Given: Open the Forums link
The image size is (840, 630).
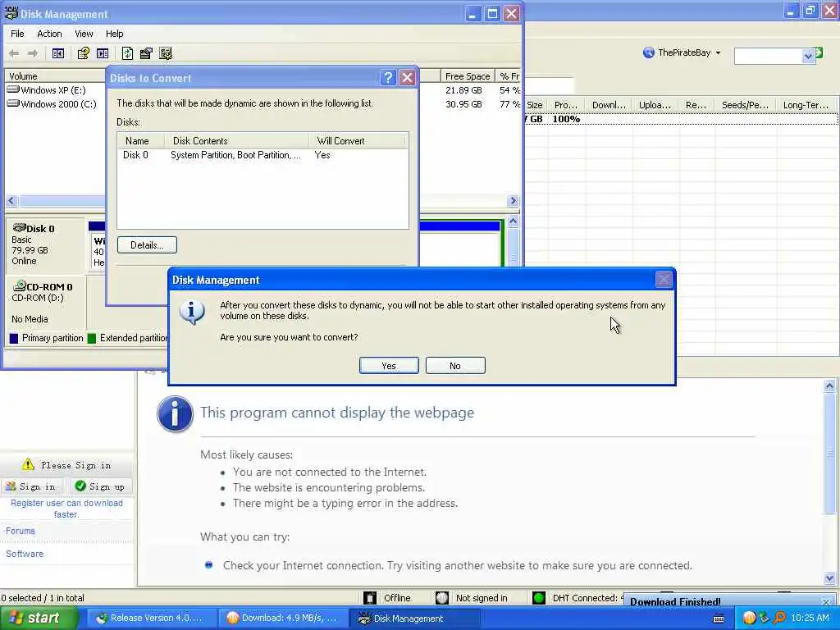Looking at the screenshot, I should coord(21,531).
